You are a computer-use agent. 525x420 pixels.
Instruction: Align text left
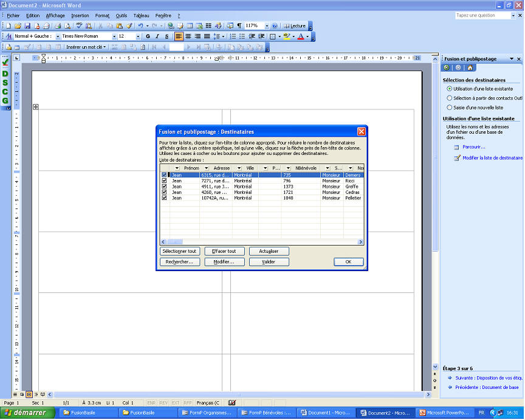[x=179, y=36]
